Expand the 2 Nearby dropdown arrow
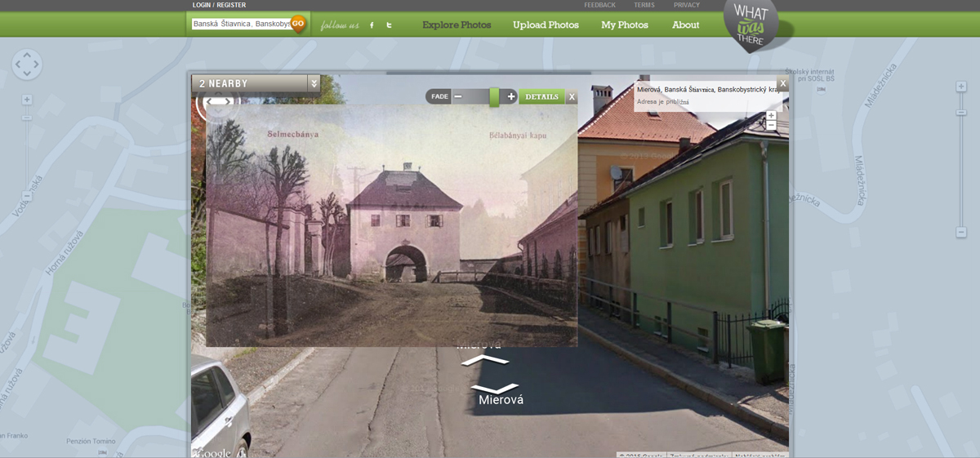This screenshot has height=458, width=980. tap(314, 82)
